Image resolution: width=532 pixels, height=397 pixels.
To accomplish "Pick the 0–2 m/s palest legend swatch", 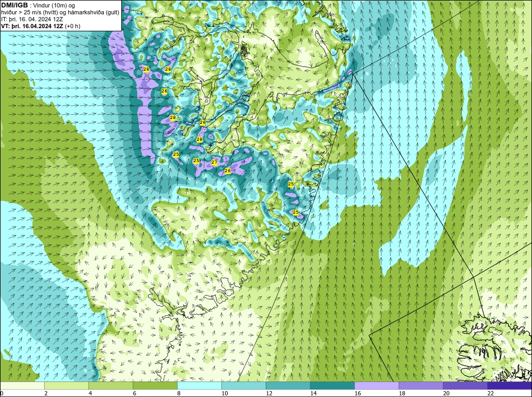I will click(x=22, y=385).
